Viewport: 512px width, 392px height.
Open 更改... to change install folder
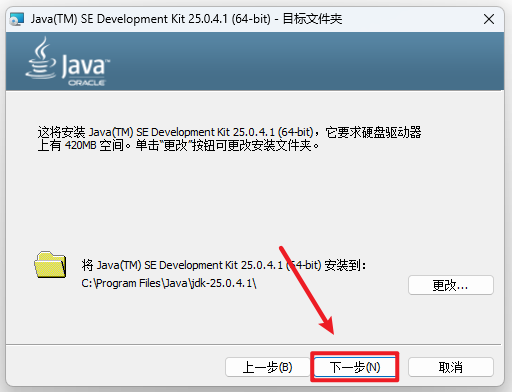[451, 285]
